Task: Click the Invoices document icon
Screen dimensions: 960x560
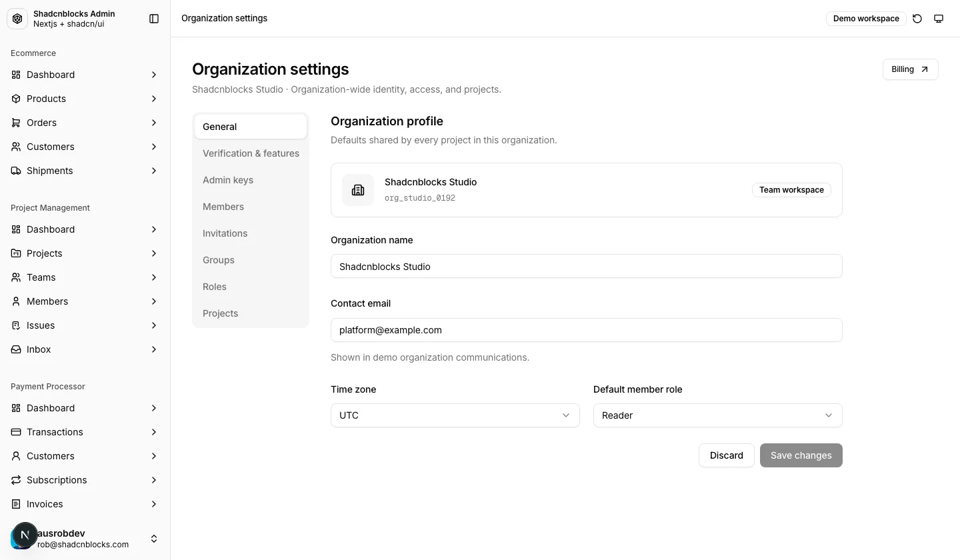Action: 16,504
